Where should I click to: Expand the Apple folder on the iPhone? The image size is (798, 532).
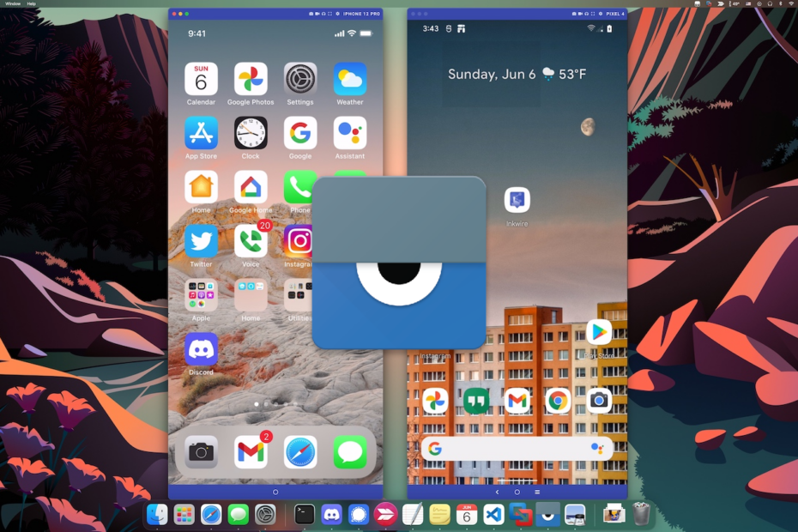point(201,295)
